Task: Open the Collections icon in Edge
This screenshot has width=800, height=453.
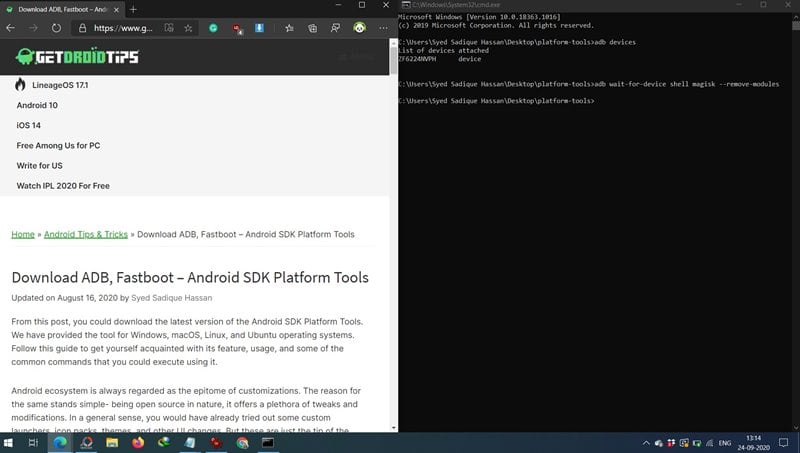Action: [x=312, y=28]
